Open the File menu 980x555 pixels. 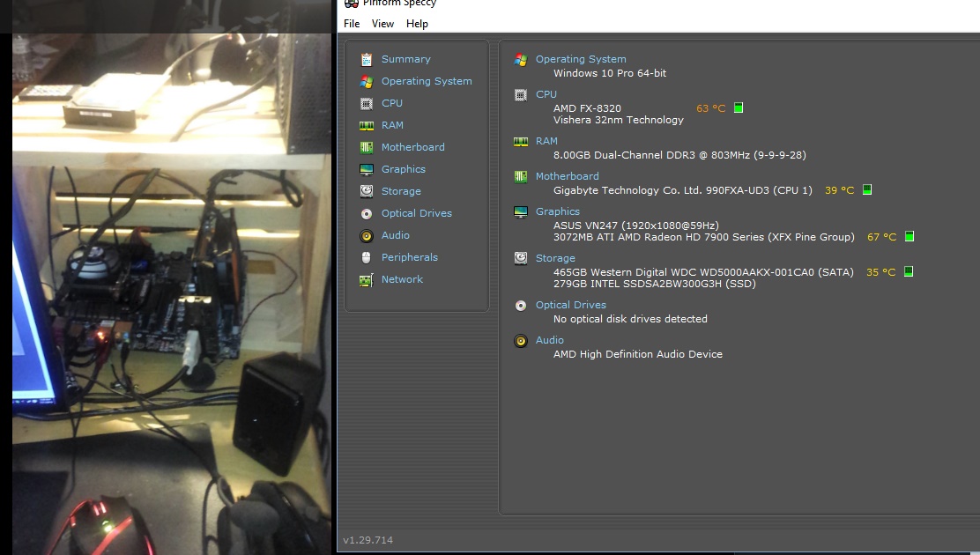pyautogui.click(x=352, y=24)
